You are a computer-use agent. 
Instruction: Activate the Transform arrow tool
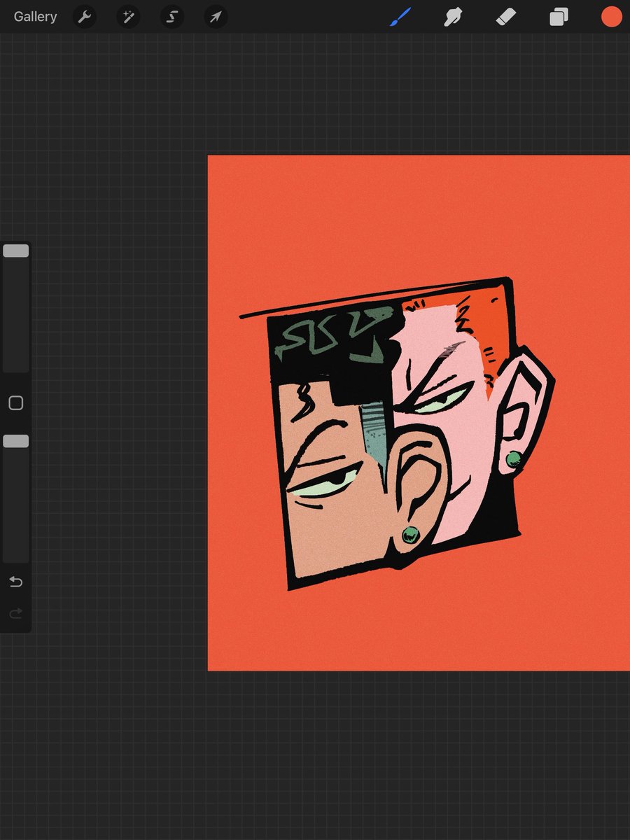coord(216,17)
